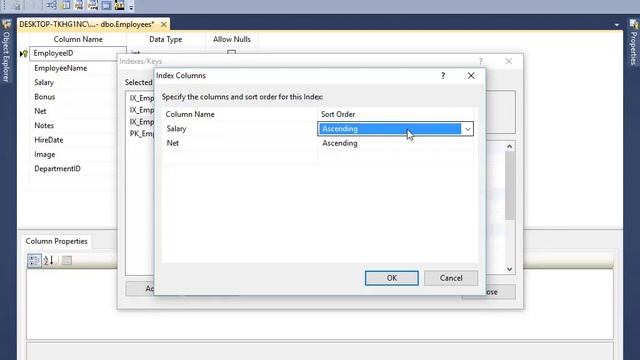Select Net row in Index Columns dialog
The height and width of the screenshot is (360, 640).
tap(240, 143)
